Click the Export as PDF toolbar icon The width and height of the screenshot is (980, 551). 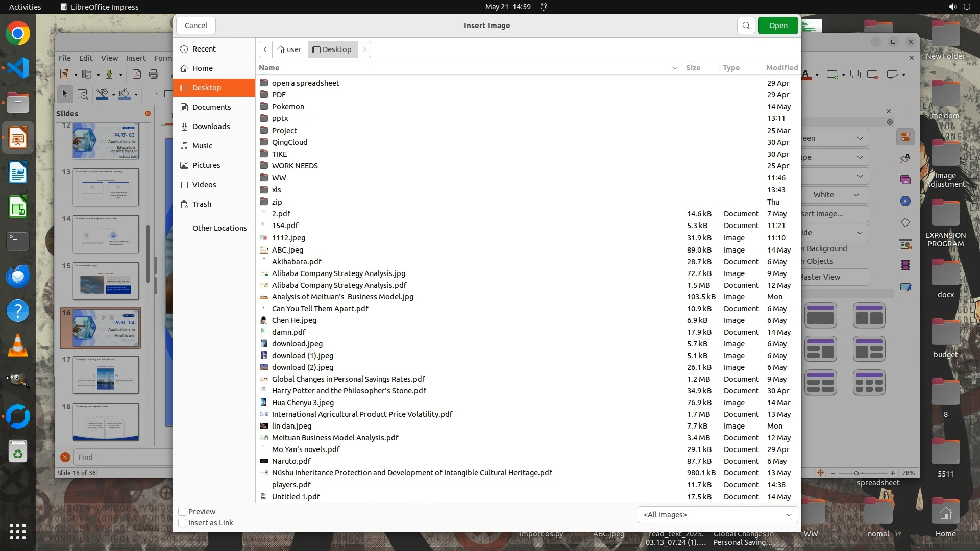coord(137,74)
